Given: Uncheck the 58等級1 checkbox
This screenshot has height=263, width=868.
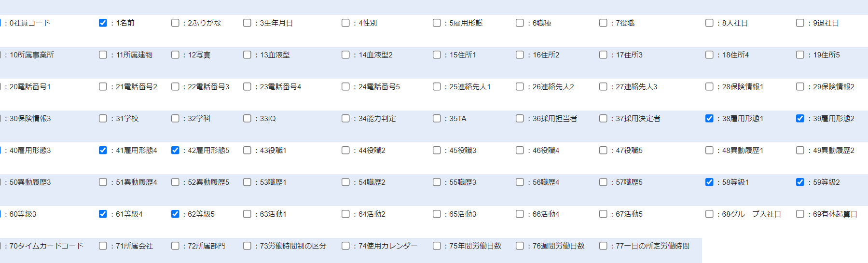Looking at the screenshot, I should [x=709, y=182].
